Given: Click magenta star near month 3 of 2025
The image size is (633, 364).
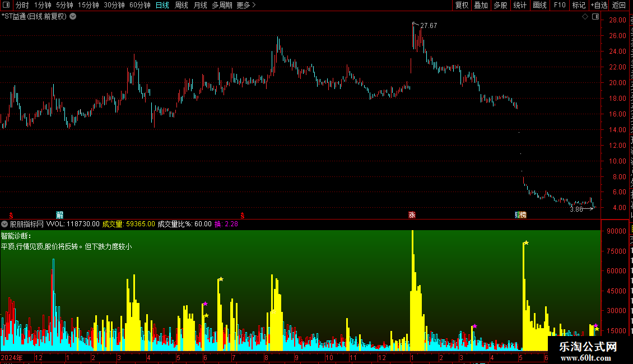Looking at the screenshot, I should [475, 326].
